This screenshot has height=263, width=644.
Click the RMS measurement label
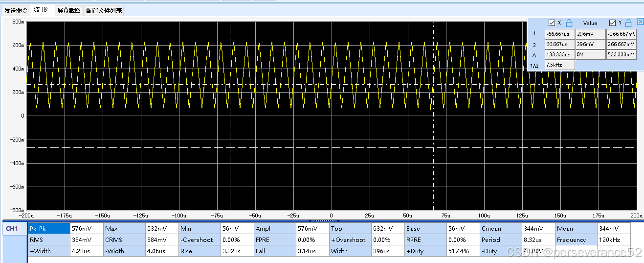(x=49, y=240)
